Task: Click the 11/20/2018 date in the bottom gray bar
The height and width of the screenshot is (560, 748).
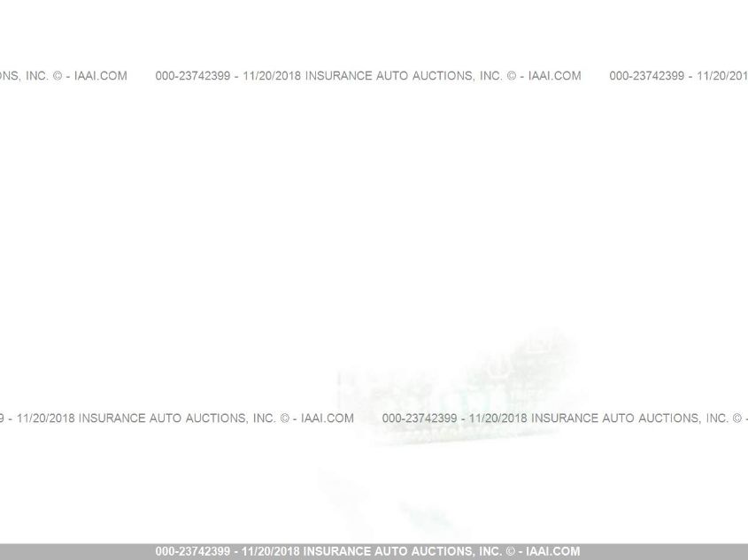Action: point(270,551)
